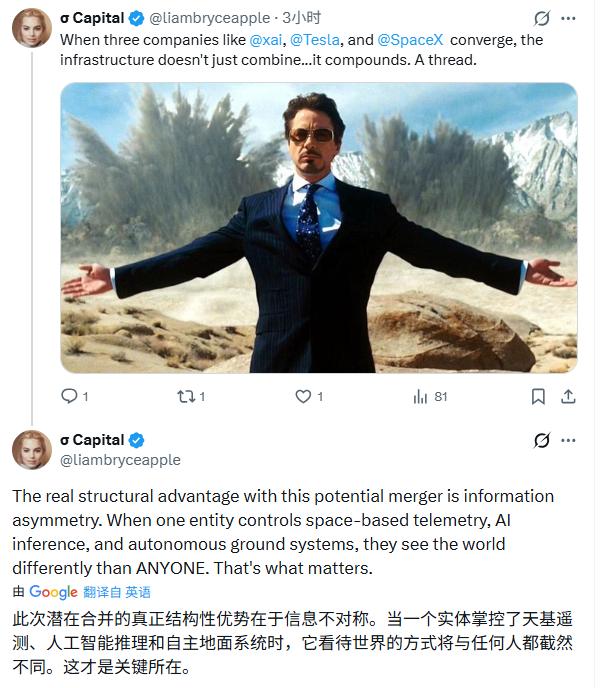The image size is (604, 688).
Task: Open the more options menu on first tweet
Action: [x=568, y=18]
